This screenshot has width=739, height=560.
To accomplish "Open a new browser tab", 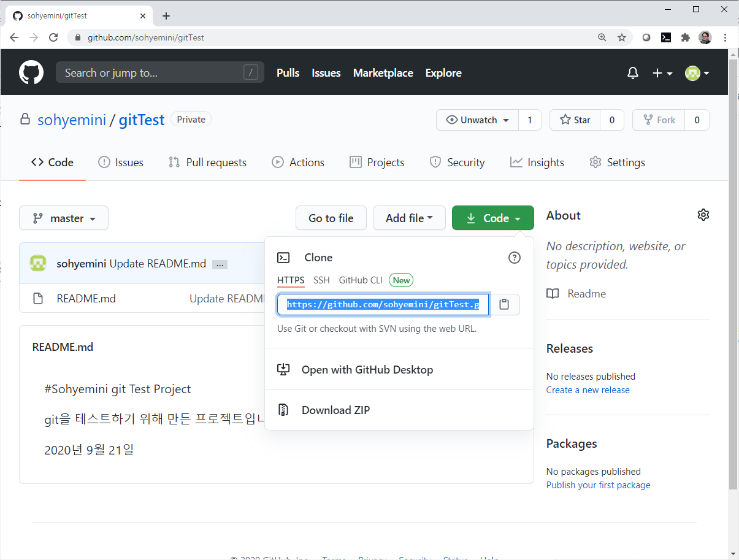I will point(166,16).
